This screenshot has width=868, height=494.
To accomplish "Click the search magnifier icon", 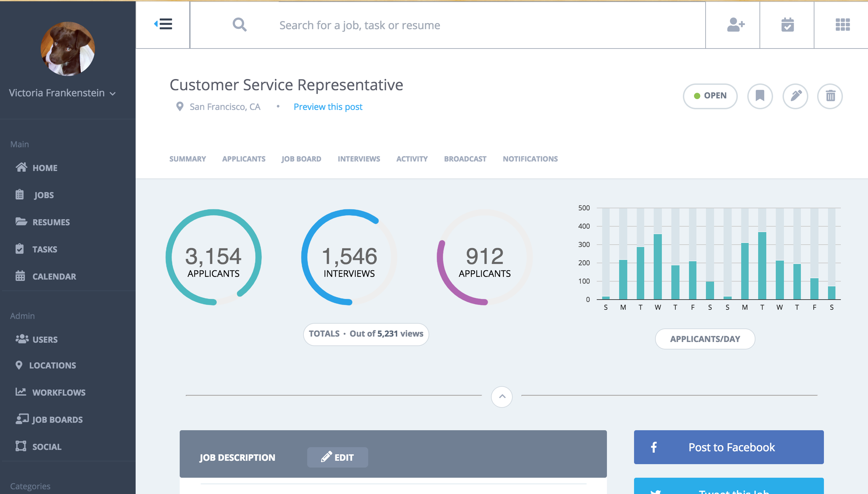I will (239, 25).
